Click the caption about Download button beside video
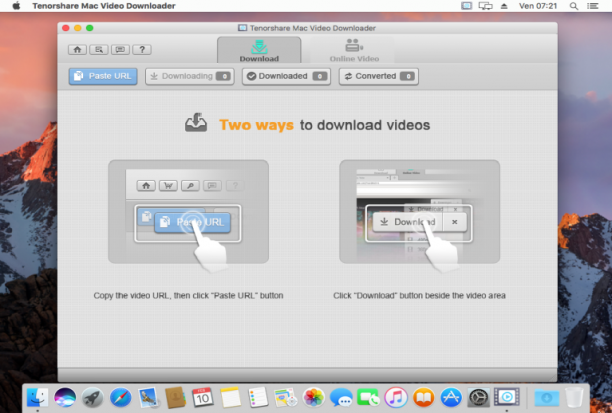The width and height of the screenshot is (612, 413). 419,296
